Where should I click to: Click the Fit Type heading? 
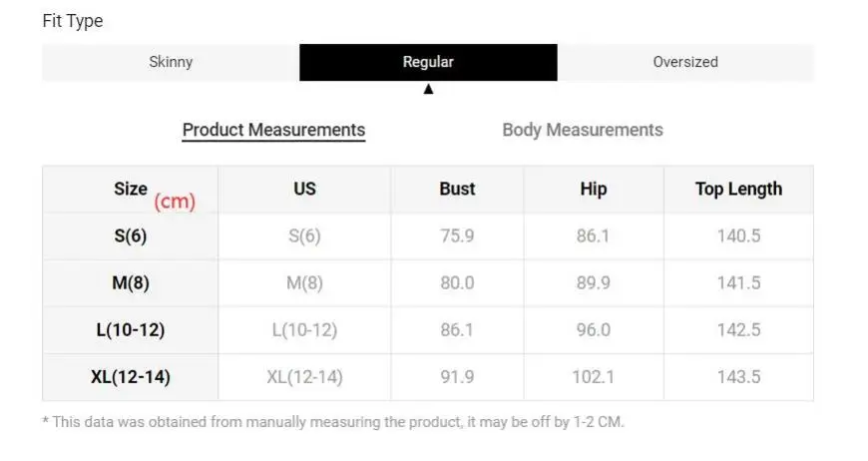[73, 21]
